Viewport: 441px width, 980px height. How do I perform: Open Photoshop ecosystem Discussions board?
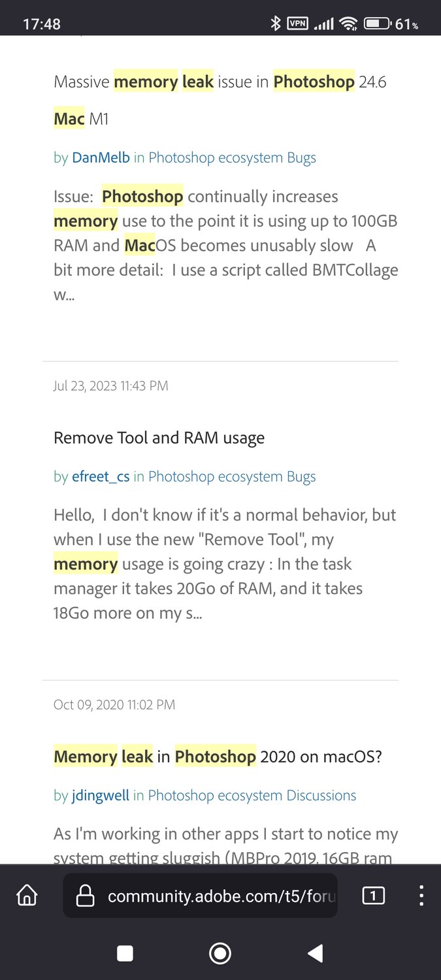coord(252,796)
